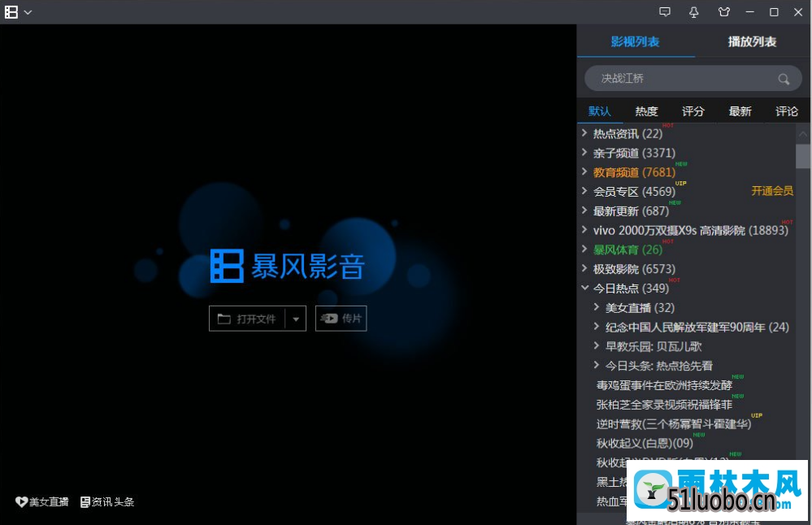812x525 pixels.
Task: Click the 打开文件 button
Action: pos(247,319)
